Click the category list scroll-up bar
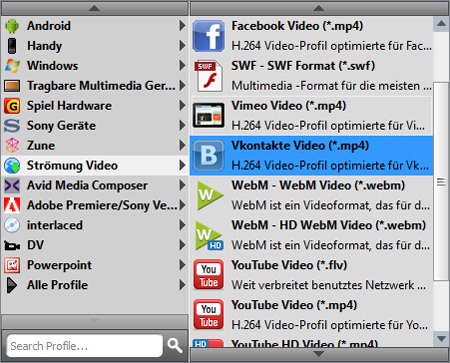This screenshot has height=363, width=450. pyautogui.click(x=95, y=8)
